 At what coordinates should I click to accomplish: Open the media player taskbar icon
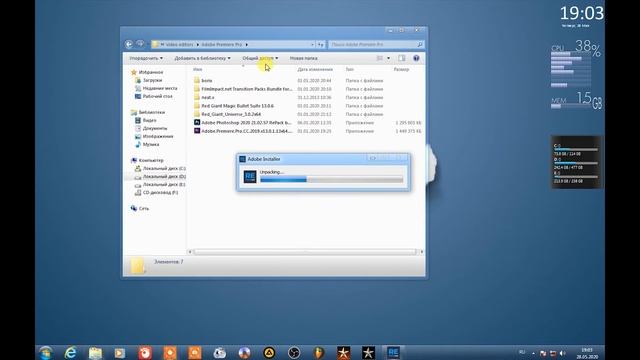pyautogui.click(x=120, y=353)
